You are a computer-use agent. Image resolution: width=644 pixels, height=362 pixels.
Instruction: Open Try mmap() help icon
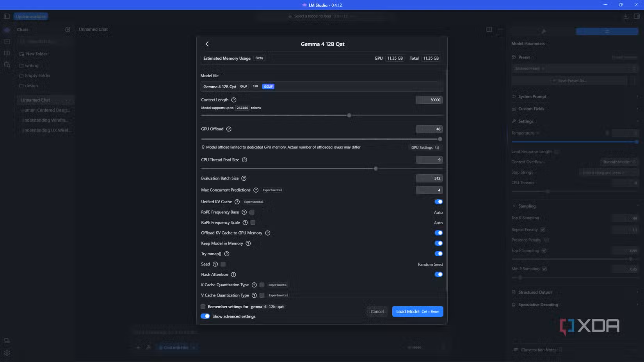pos(227,254)
